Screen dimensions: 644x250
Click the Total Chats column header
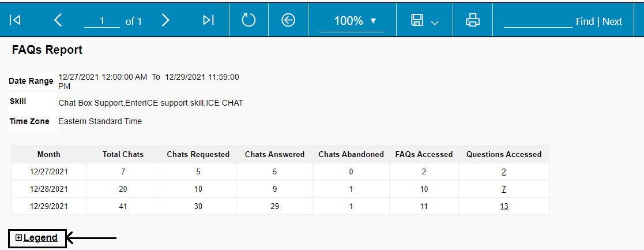point(123,154)
